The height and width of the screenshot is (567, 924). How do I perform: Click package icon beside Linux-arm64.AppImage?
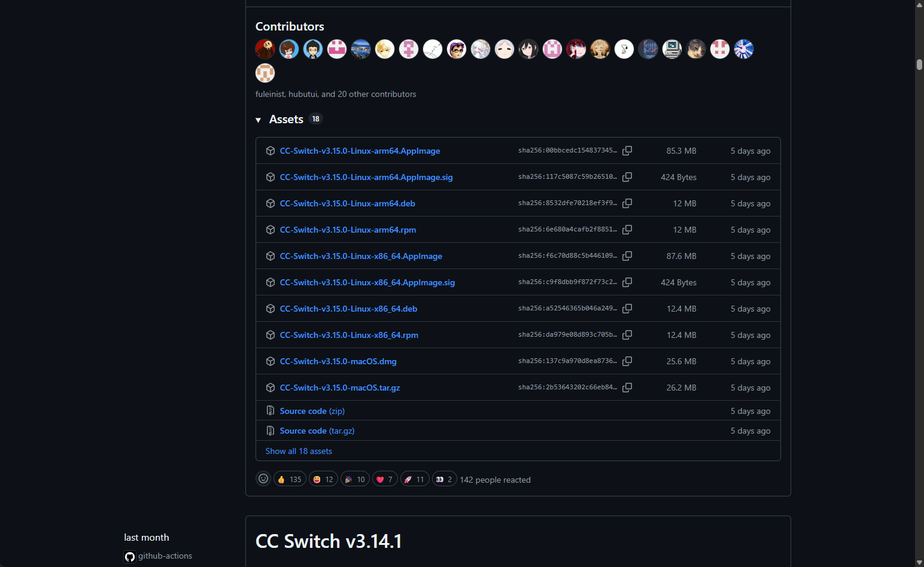[270, 151]
